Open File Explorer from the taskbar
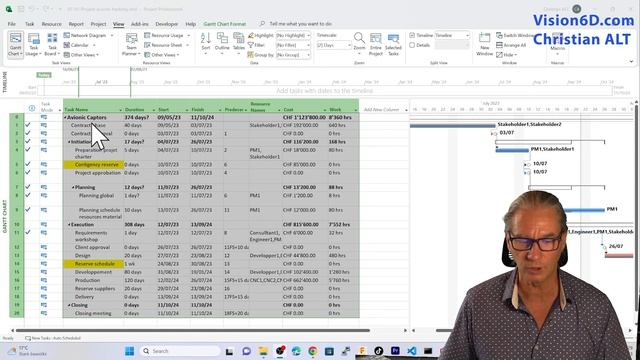The width and height of the screenshot is (640, 360). pyautogui.click(x=263, y=351)
